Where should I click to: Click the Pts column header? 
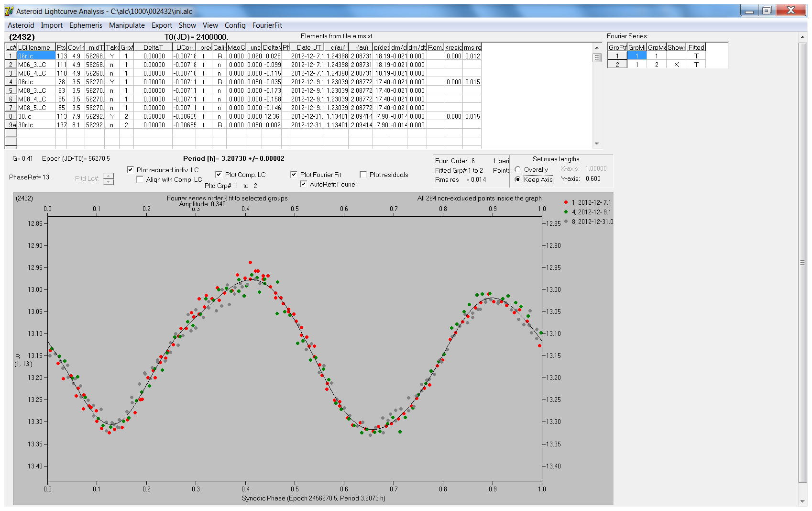coord(61,47)
